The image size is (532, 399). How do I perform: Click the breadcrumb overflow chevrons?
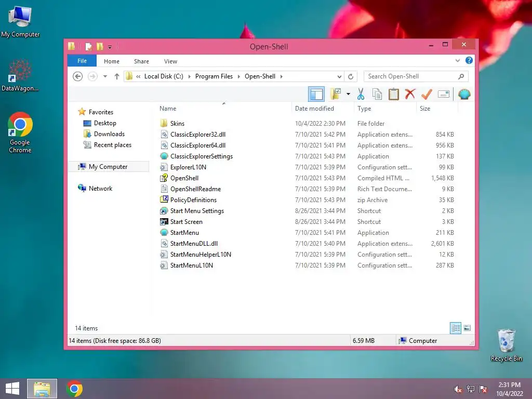138,76
